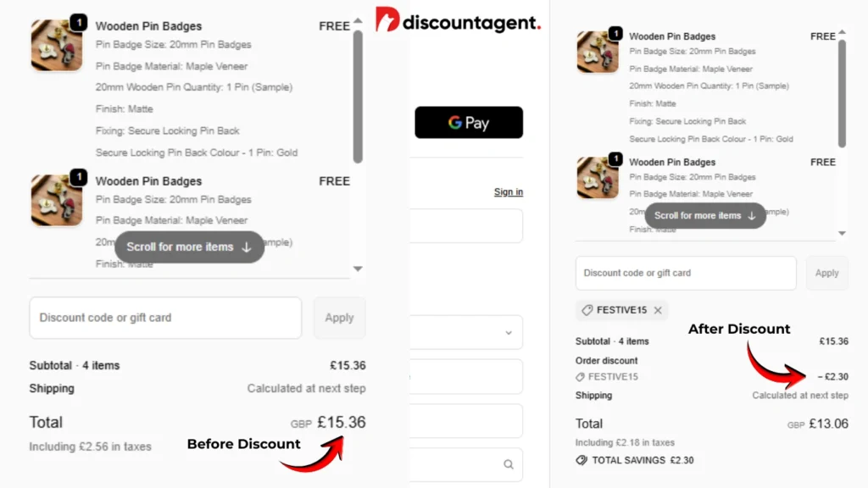868x488 pixels.
Task: Click the right panel Apply button
Action: tap(827, 273)
